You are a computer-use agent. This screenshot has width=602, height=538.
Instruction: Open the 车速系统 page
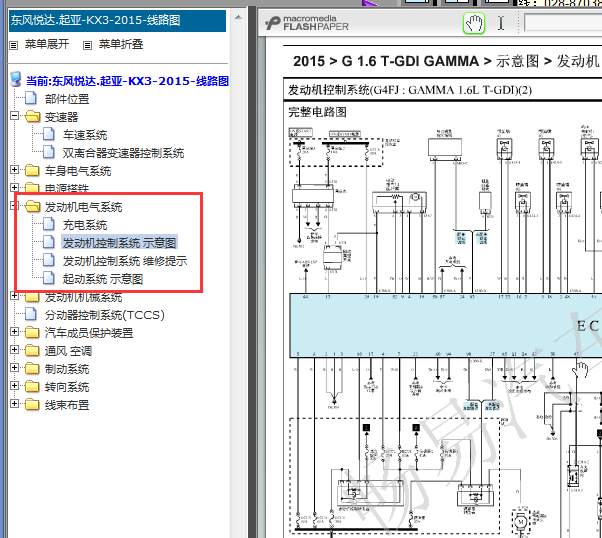tap(85, 135)
